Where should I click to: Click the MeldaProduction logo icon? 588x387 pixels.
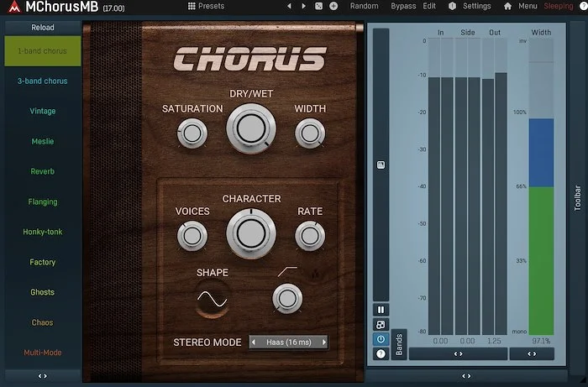[x=14, y=7]
